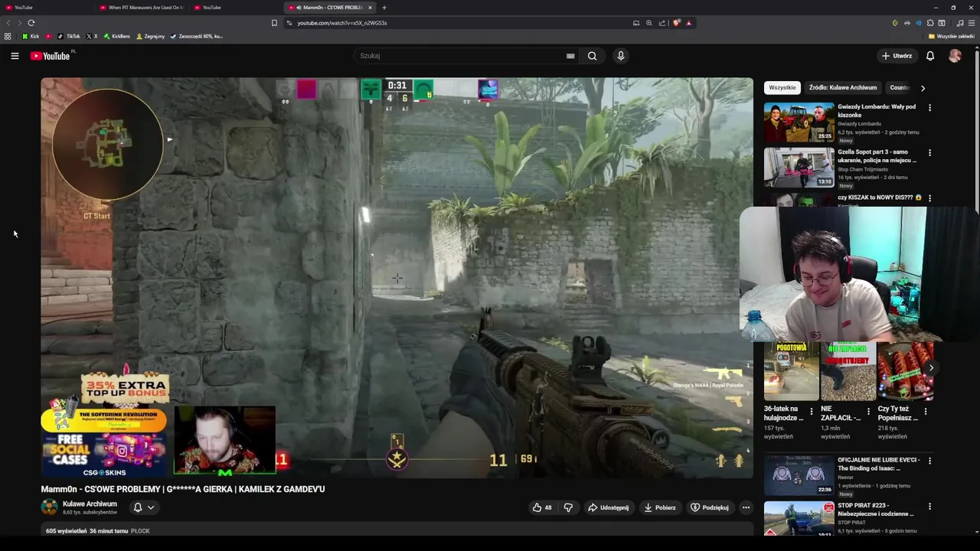
Task: Open the YouTube guide hamburger menu
Action: coord(15,56)
